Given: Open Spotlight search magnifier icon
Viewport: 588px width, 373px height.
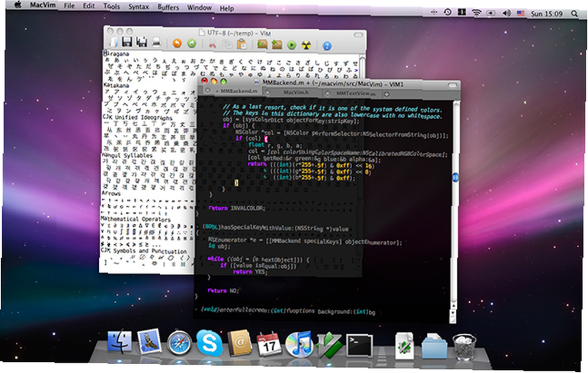Looking at the screenshot, I should 574,14.
